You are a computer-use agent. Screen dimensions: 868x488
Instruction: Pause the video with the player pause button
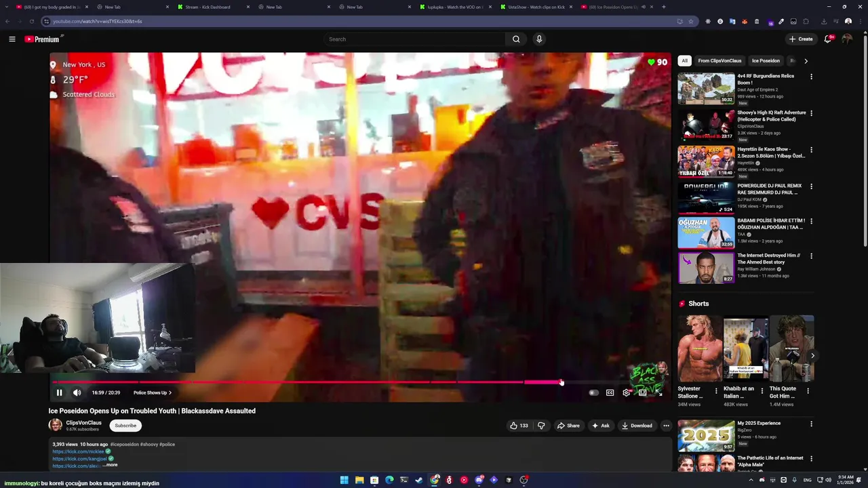(59, 392)
